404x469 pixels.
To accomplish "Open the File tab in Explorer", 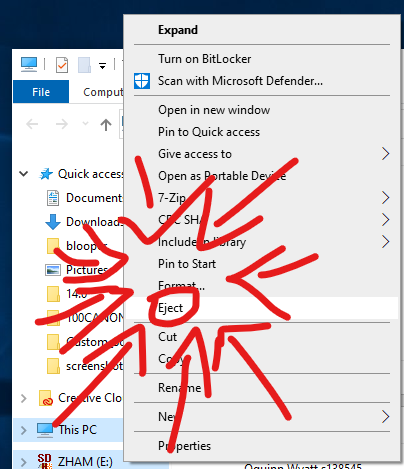I will tap(41, 92).
